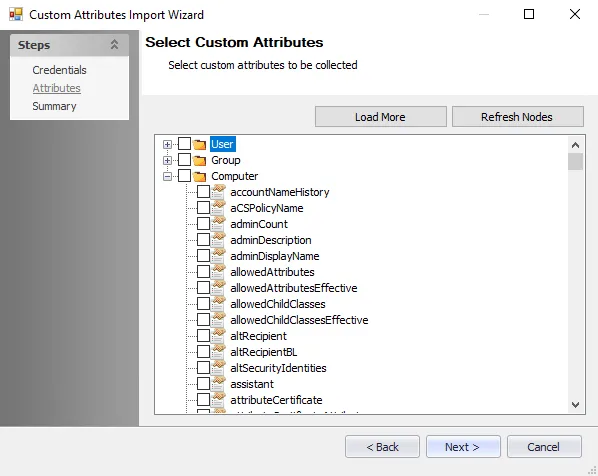Click the Load More button
Image resolution: width=598 pixels, height=476 pixels.
point(381,117)
